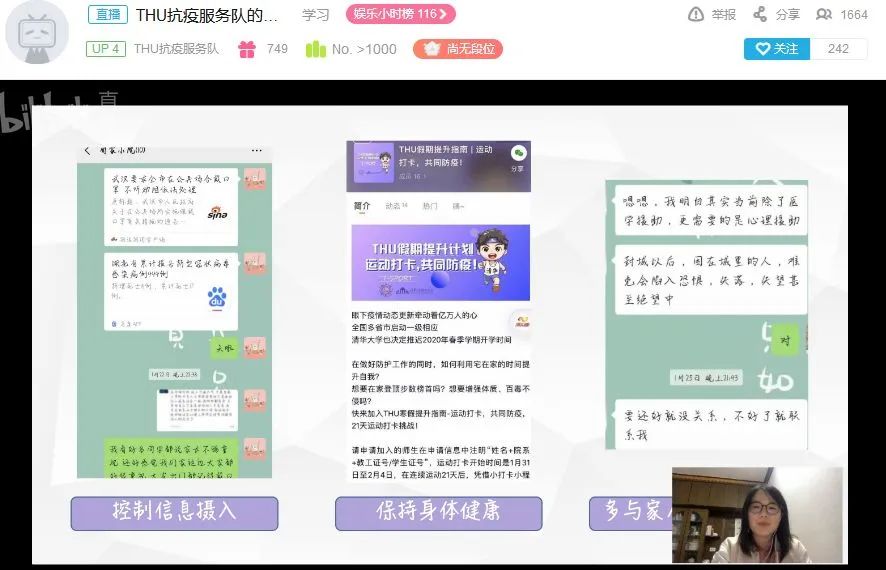Viewport: 886px width, 570px height.
Task: Open the 学习 category link
Action: pyautogui.click(x=316, y=15)
